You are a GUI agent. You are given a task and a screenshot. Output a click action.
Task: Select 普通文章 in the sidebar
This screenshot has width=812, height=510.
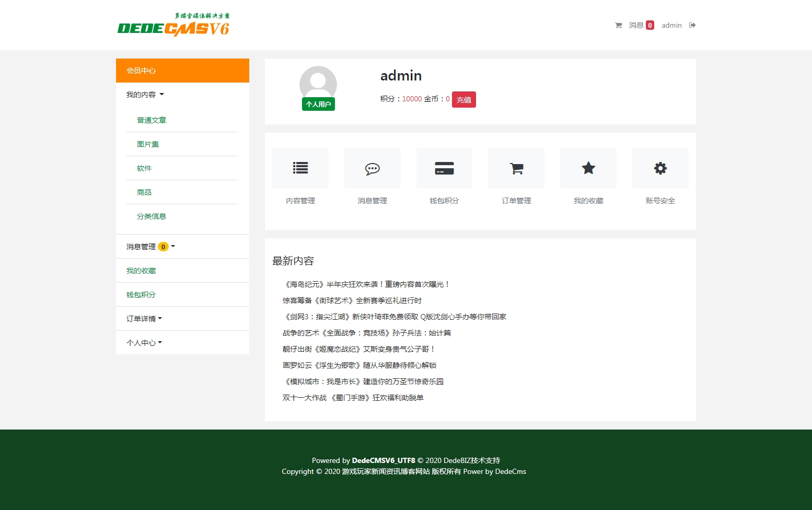tap(152, 120)
